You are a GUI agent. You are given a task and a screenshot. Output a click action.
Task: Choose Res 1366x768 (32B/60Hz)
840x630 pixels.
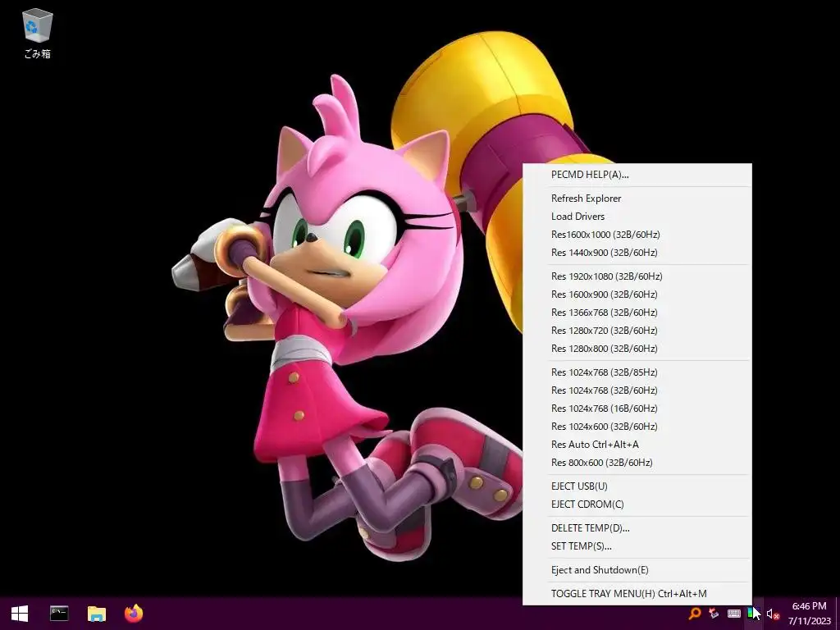(x=637, y=313)
